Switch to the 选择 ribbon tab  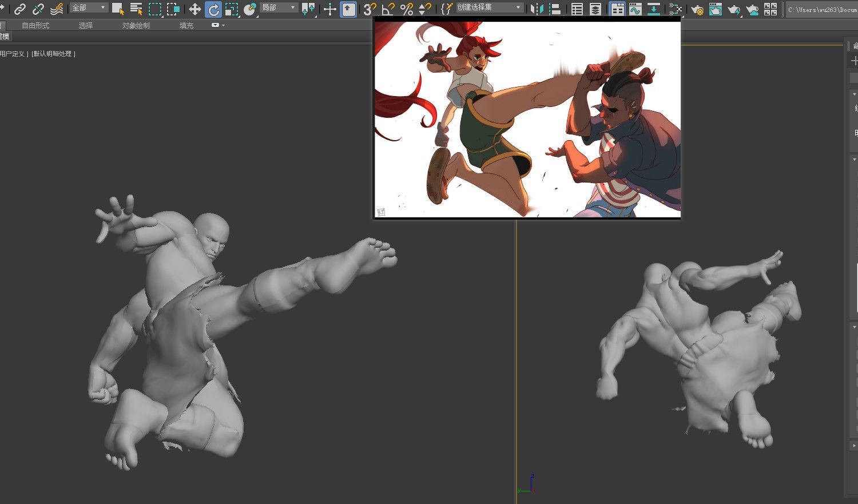[86, 26]
